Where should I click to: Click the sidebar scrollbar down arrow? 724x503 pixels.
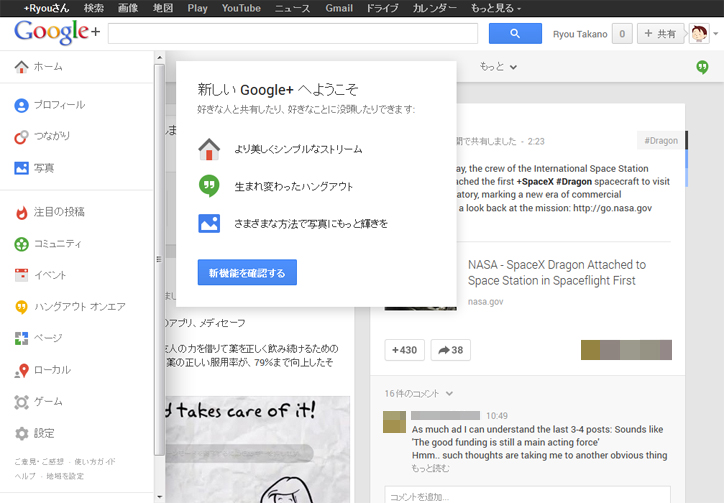159,497
